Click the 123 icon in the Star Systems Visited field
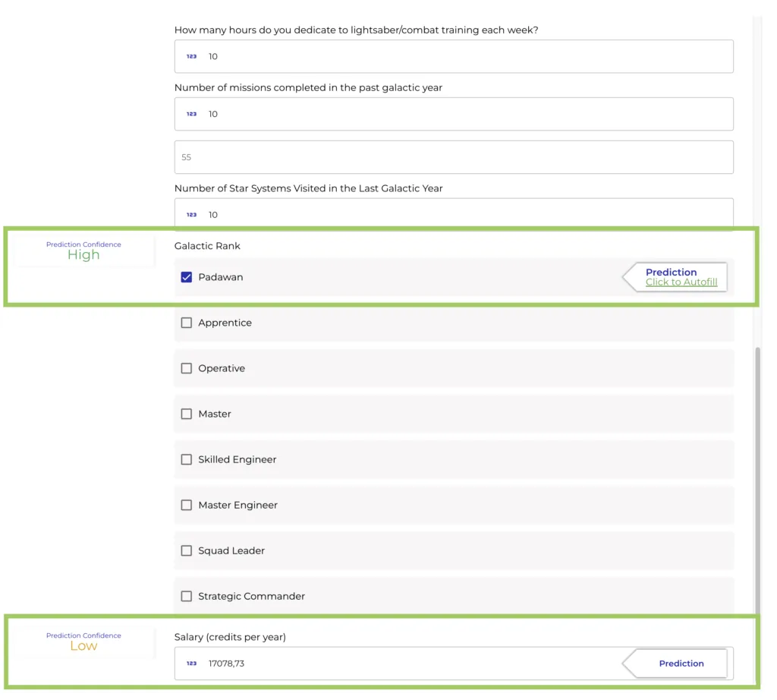777x700 pixels. [191, 214]
